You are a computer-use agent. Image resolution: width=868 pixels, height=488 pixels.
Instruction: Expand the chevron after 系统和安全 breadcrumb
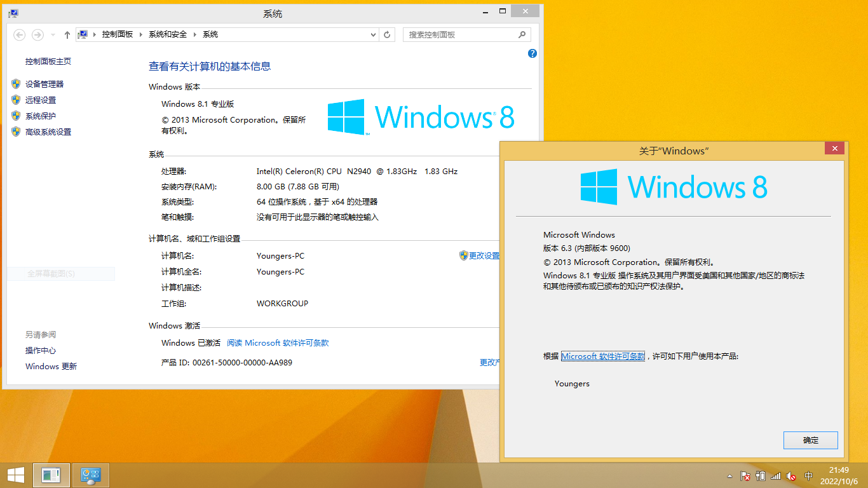pyautogui.click(x=195, y=34)
